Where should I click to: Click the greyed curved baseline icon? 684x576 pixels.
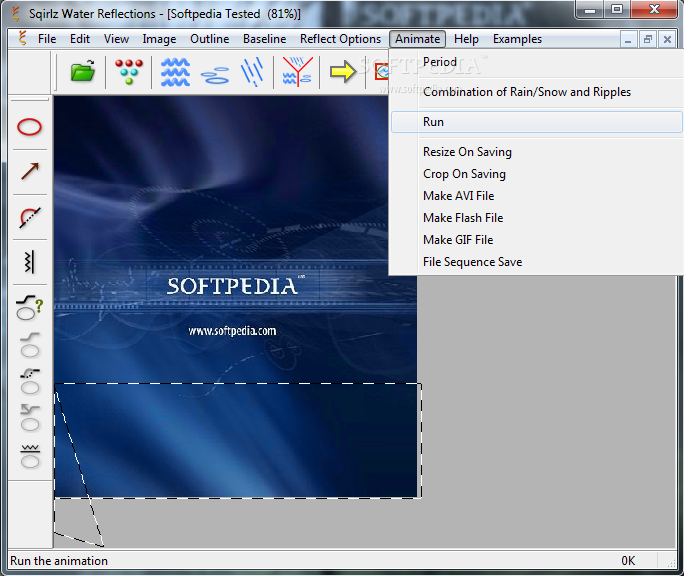30,345
